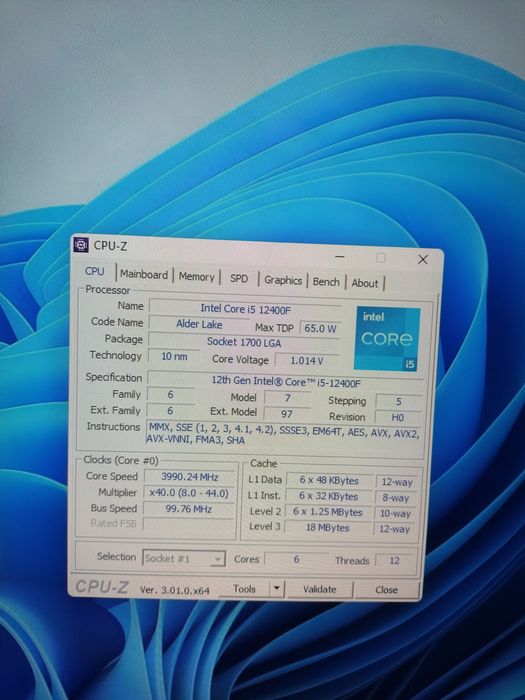Image resolution: width=525 pixels, height=700 pixels.
Task: Click the Code Name value Alder Lake
Action: [x=199, y=324]
